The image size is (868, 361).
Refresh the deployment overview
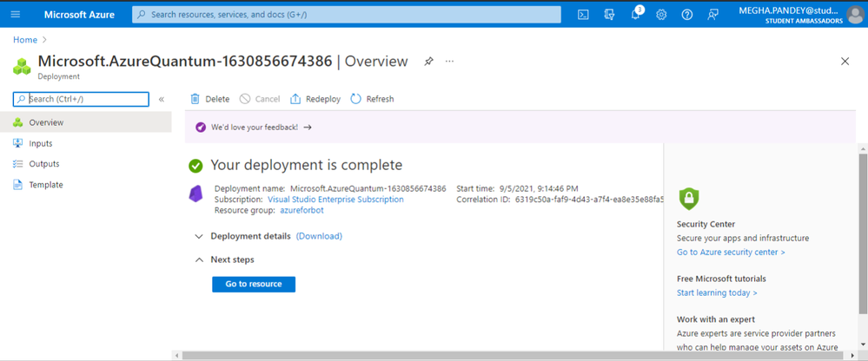pyautogui.click(x=372, y=99)
